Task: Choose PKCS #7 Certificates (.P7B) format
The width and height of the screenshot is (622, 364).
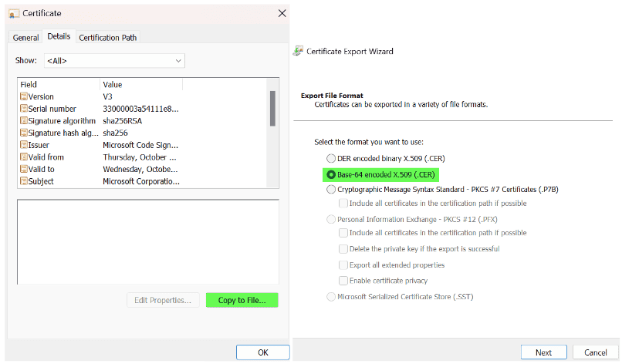Action: [331, 190]
